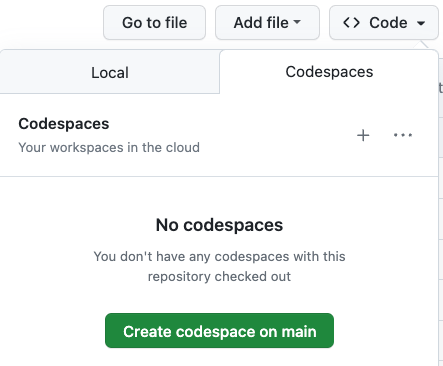Click 'Your workspaces in the cloud' text
The image size is (443, 366).
[x=109, y=147]
